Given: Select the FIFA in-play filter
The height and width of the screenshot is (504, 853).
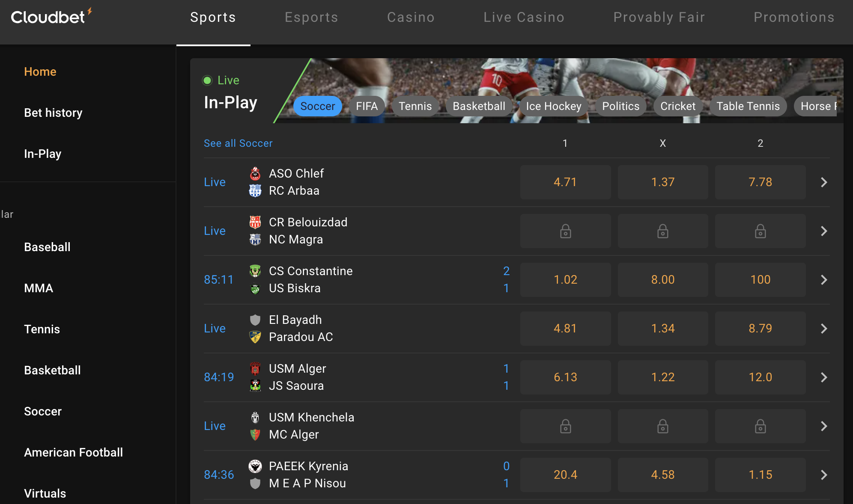Looking at the screenshot, I should tap(367, 106).
